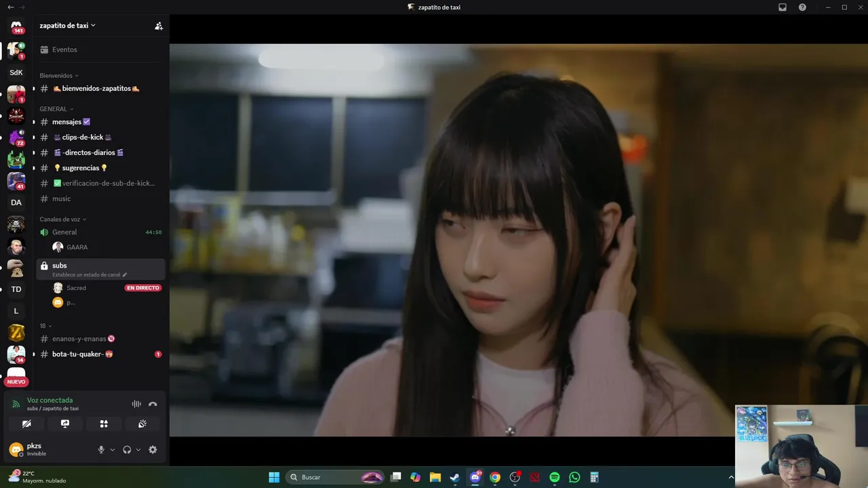
Task: Open Task View on taskbar
Action: coord(396,477)
